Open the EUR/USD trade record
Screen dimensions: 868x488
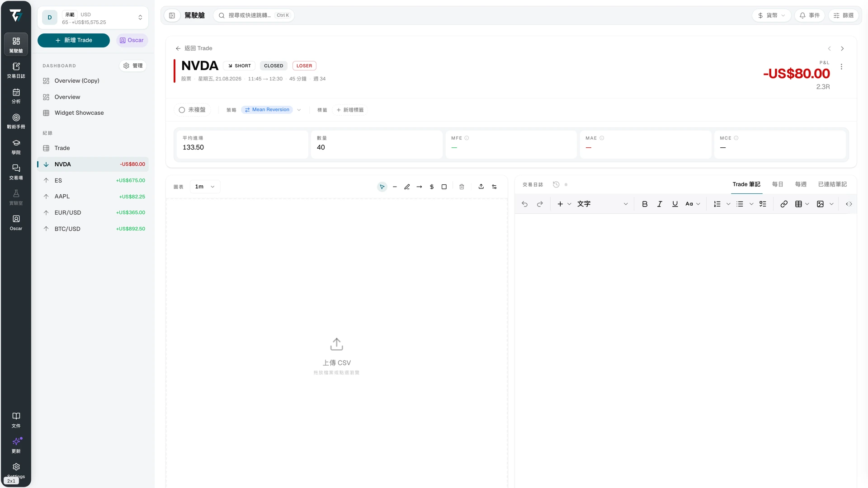coord(93,212)
